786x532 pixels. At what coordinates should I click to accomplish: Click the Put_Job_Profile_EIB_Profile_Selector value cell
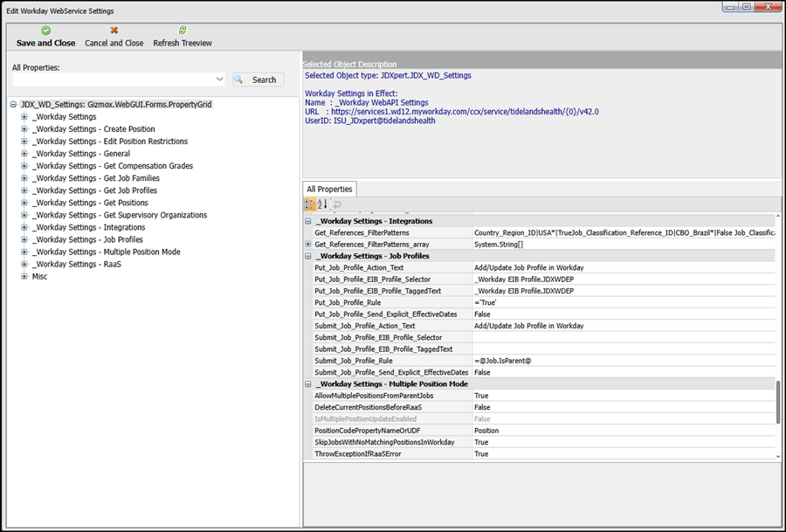624,280
